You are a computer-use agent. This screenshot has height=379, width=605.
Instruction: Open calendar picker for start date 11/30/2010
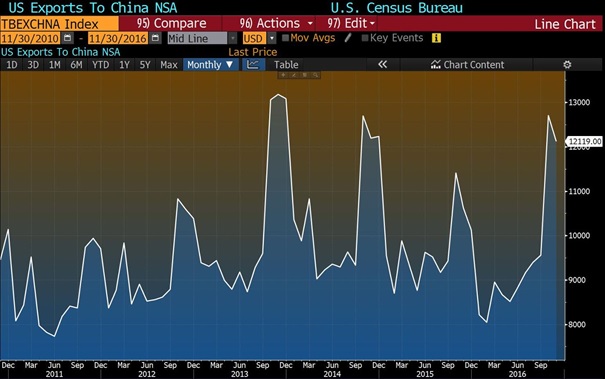[68, 38]
